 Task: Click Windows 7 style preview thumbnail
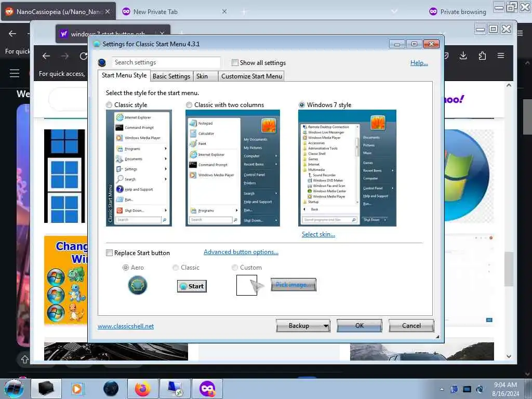[x=347, y=168]
